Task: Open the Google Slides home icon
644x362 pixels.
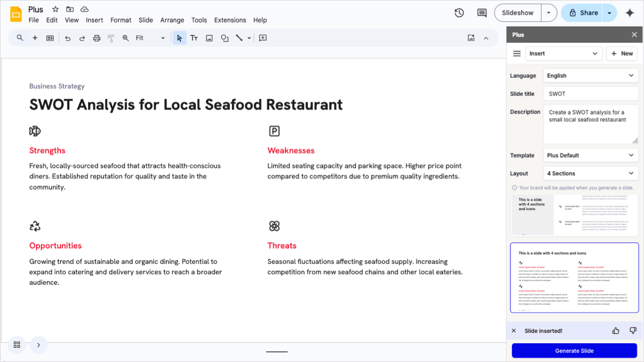Action: click(16, 14)
